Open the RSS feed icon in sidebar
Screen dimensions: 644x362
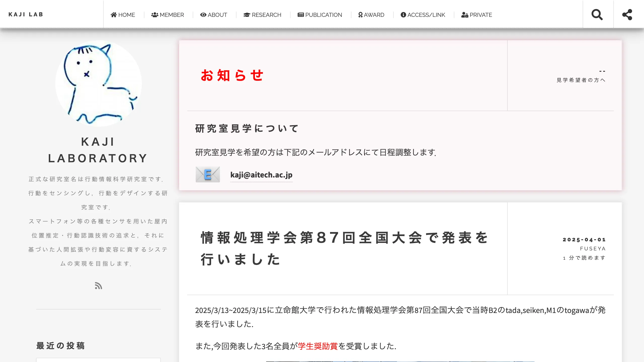(x=98, y=286)
